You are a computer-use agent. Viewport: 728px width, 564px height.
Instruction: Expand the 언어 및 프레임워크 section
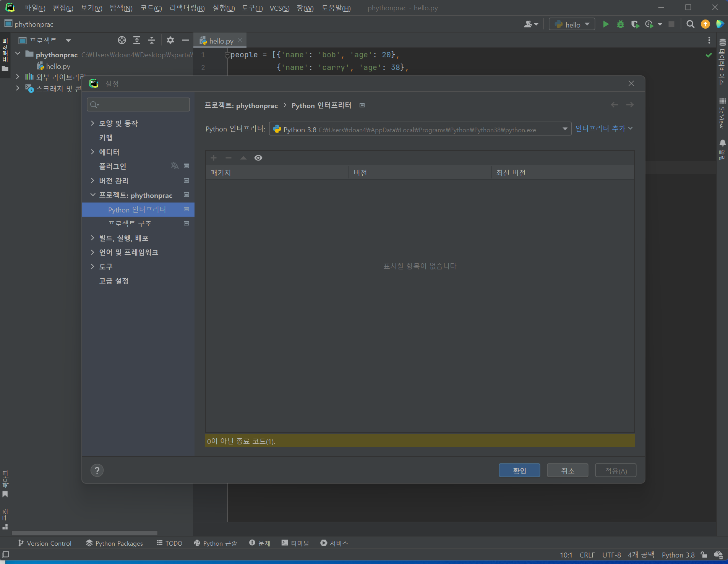pos(92,252)
